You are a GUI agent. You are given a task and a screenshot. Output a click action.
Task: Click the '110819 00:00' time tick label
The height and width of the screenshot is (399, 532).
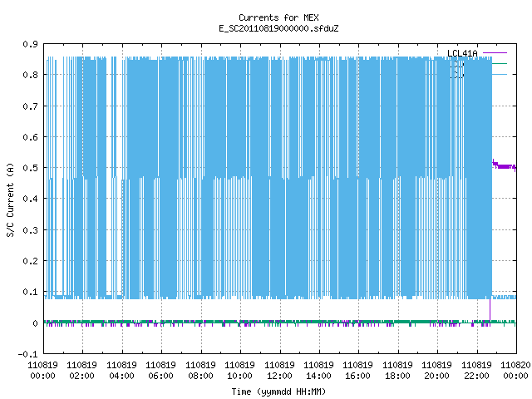(42, 371)
